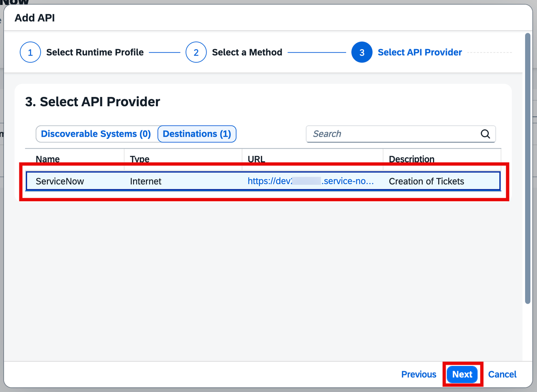Switch to Discoverable Systems (0) tab
537x392 pixels.
(x=96, y=134)
